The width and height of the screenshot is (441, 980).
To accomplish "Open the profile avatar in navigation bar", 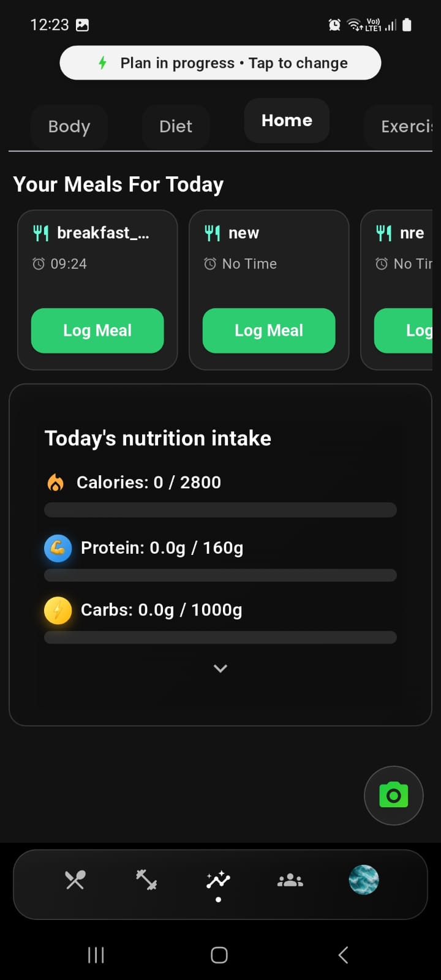I will pos(364,880).
